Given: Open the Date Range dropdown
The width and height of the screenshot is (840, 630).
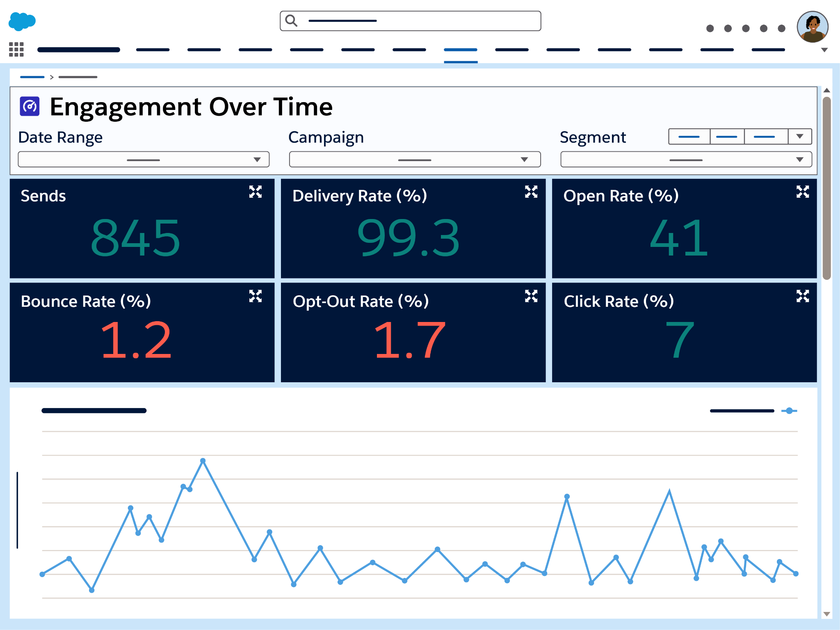Looking at the screenshot, I should click(x=144, y=160).
